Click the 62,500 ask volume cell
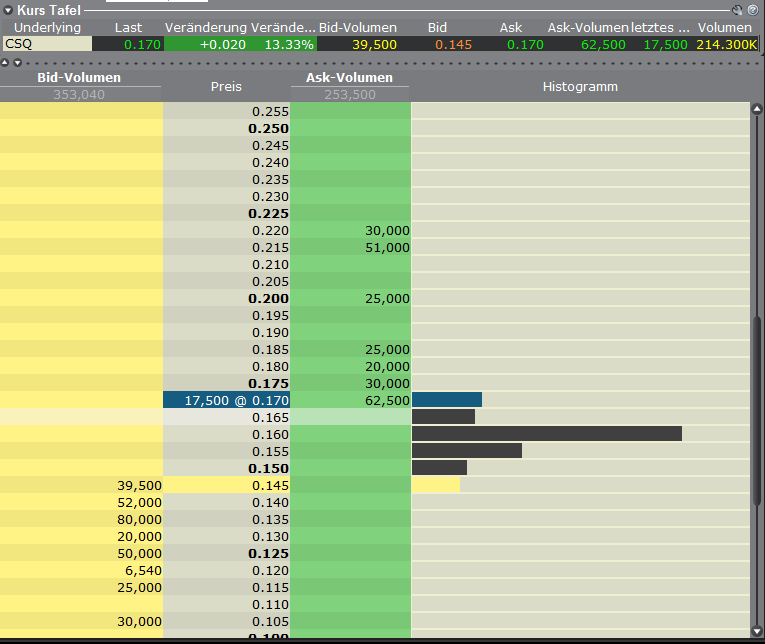This screenshot has height=644, width=765. [x=350, y=400]
